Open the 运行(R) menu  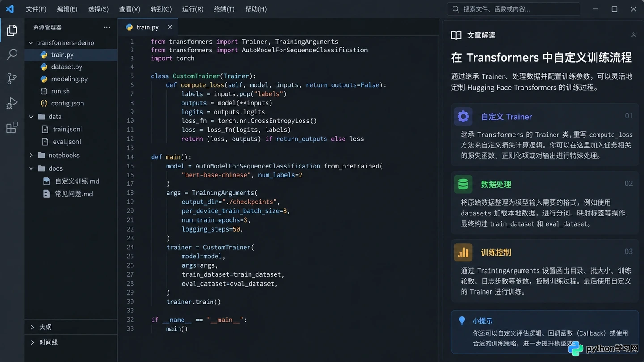193,9
